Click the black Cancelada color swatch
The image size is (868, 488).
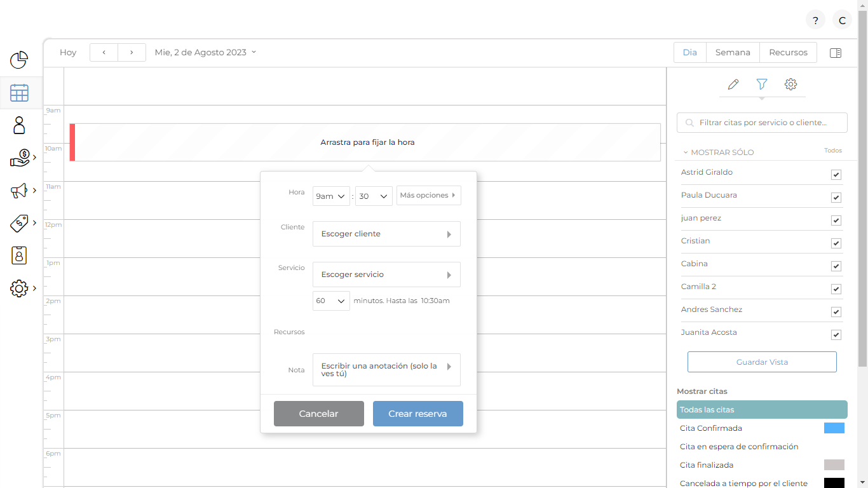[834, 483]
